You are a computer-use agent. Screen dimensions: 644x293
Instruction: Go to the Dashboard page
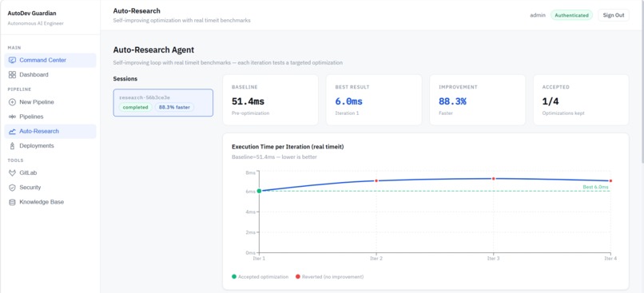pos(50,75)
